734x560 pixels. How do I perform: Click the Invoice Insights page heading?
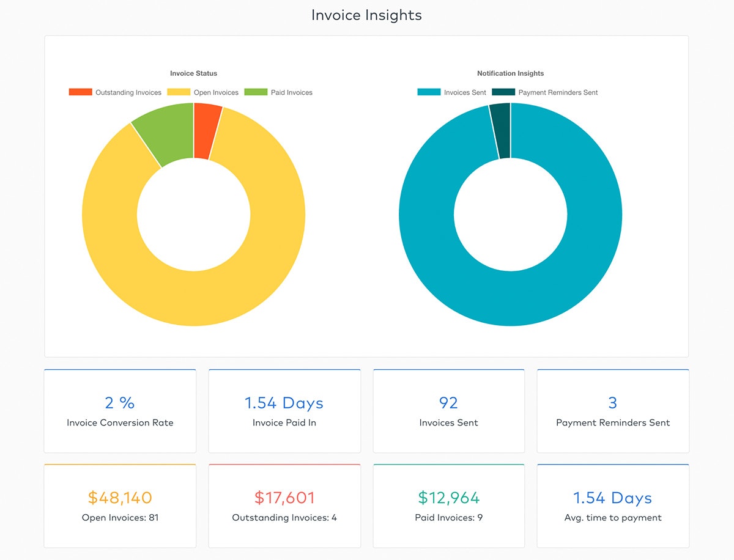coord(366,15)
